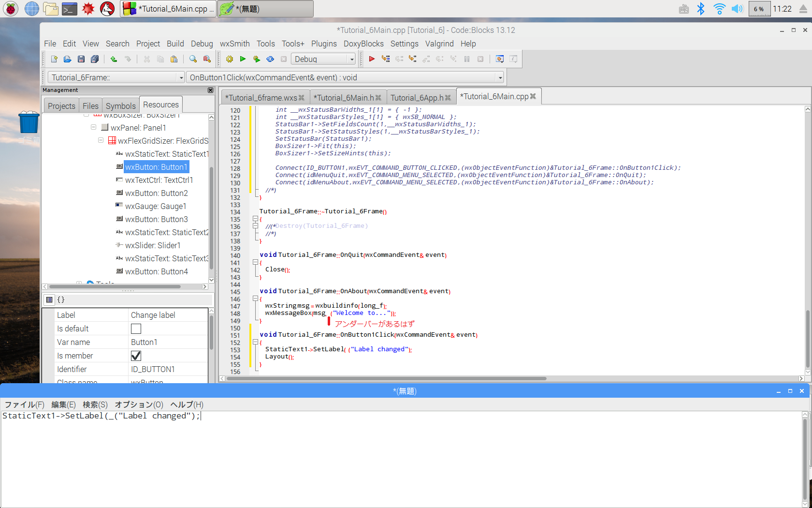Run the project with green play icon
The image size is (812, 508).
point(243,59)
